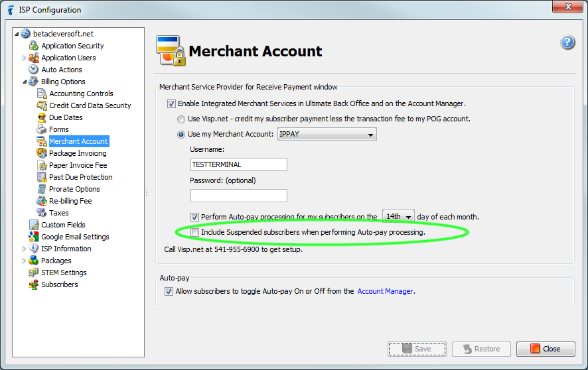The image size is (588, 370).
Task: Click the large Merchant Account header icon
Action: [171, 51]
